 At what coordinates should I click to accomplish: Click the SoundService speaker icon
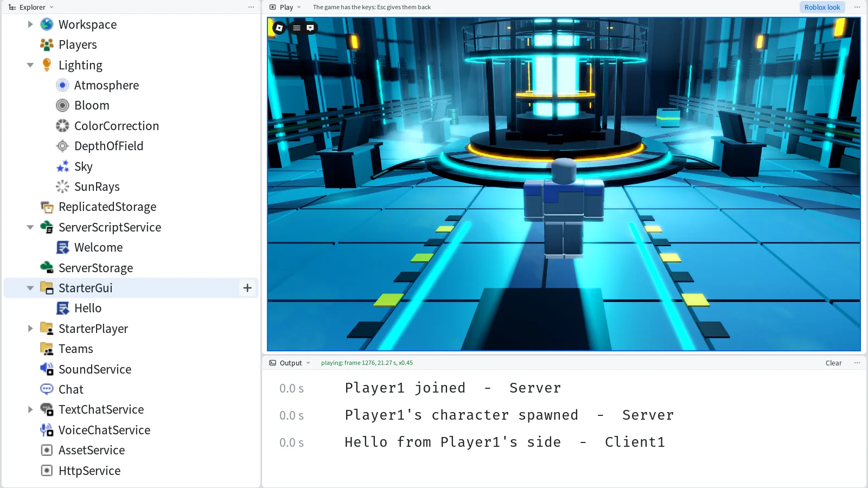click(x=47, y=369)
